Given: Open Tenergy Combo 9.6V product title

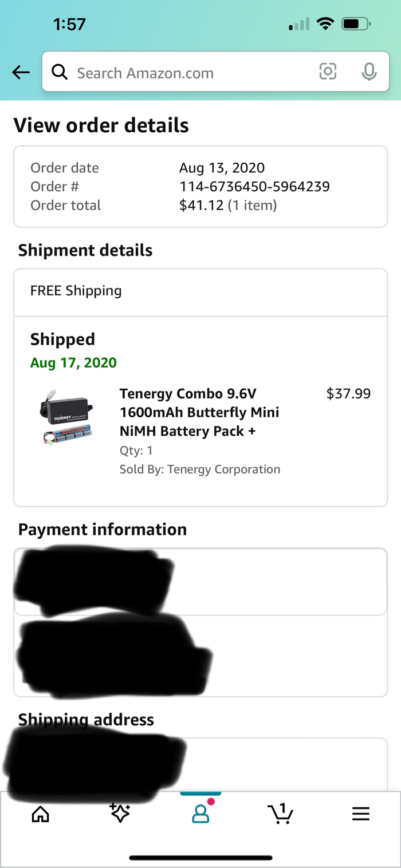Looking at the screenshot, I should [x=199, y=412].
